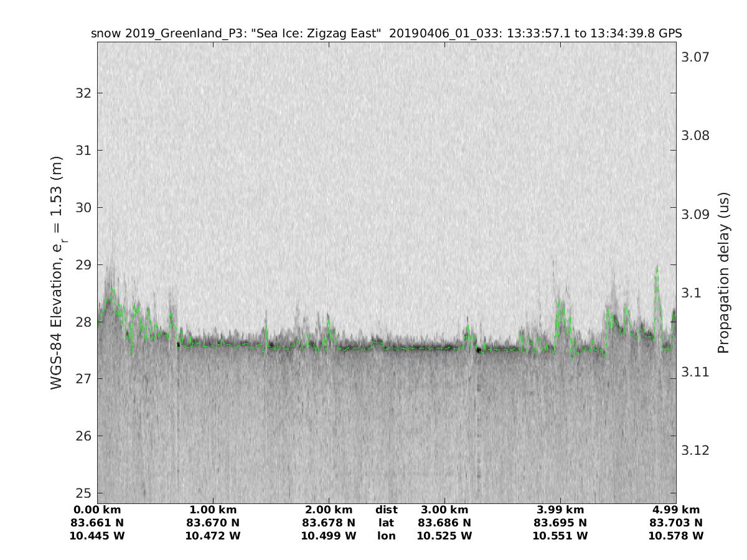Select the 3.12 propagation delay tick
The width and height of the screenshot is (747, 560).
[x=695, y=450]
